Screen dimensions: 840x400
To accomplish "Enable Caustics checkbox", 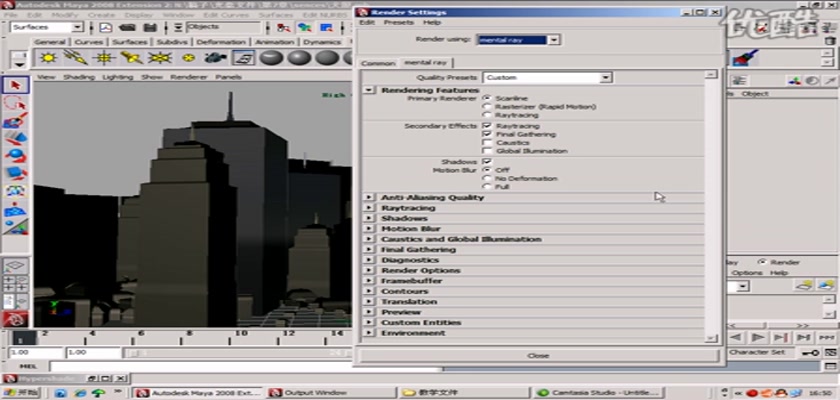I will (486, 143).
